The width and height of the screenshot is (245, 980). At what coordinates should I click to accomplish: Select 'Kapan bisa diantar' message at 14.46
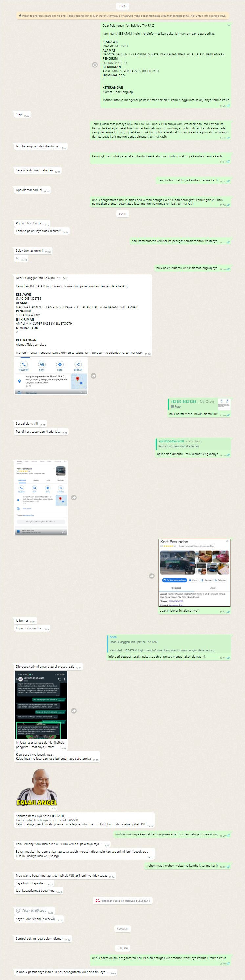[32, 224]
